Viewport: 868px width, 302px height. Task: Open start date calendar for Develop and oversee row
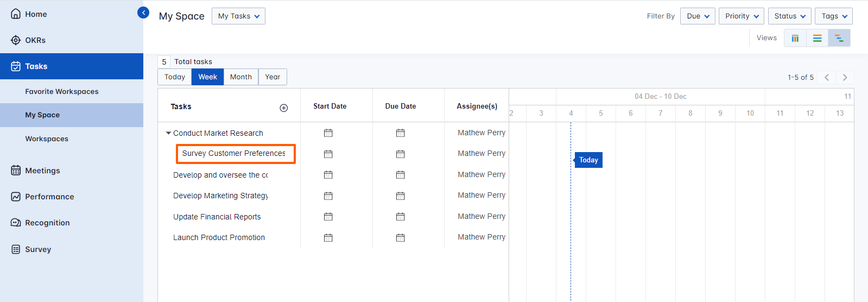328,175
